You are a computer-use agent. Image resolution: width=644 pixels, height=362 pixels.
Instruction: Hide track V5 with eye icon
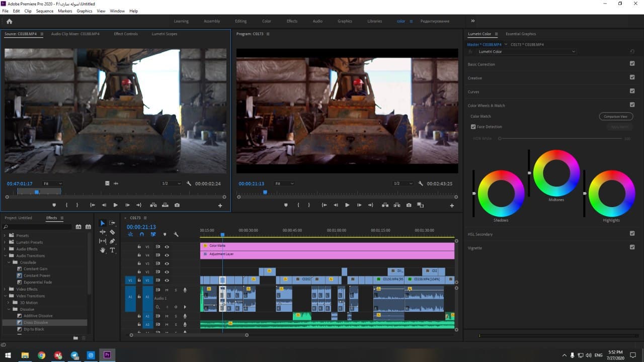click(167, 247)
